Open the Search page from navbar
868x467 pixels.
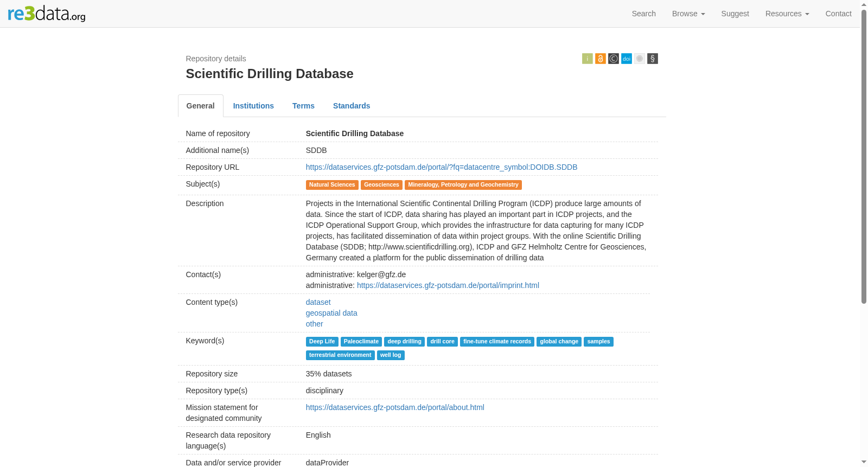pos(643,14)
